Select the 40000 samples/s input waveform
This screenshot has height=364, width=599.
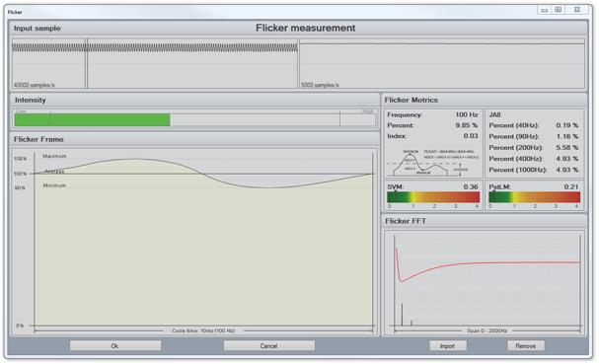155,63
